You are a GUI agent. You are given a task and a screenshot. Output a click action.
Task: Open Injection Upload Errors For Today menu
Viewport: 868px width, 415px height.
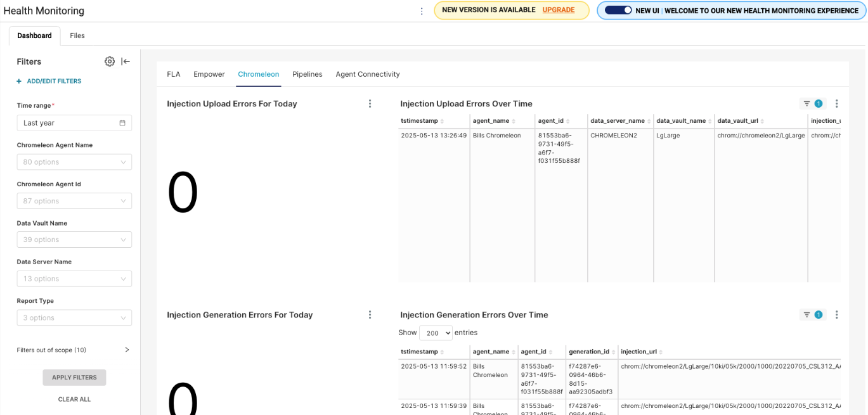pyautogui.click(x=370, y=104)
